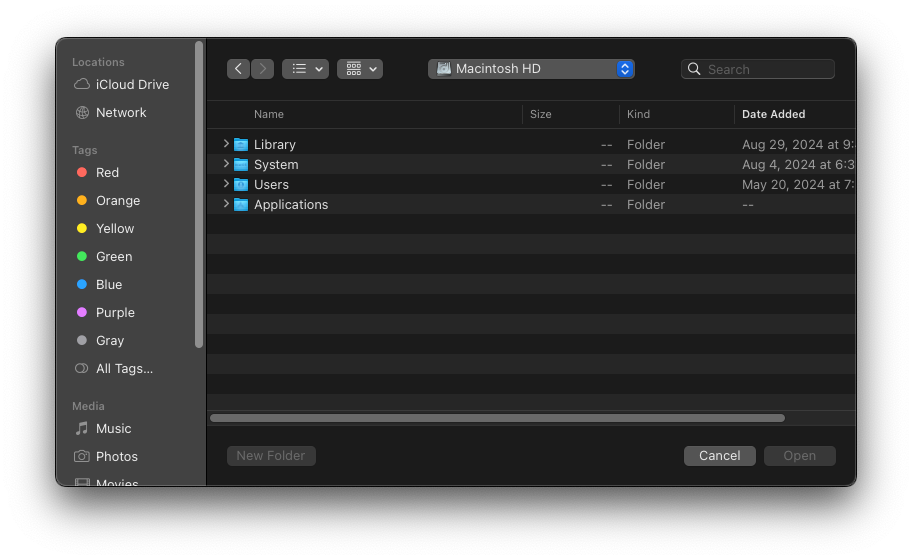The image size is (912, 560).
Task: Select iCloud Drive in sidebar
Action: 122,84
